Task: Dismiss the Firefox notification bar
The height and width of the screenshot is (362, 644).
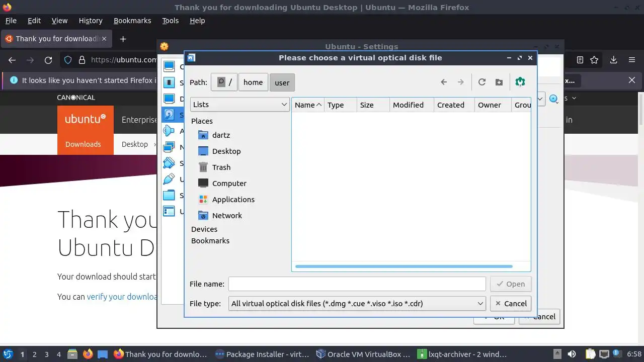Action: [x=632, y=80]
